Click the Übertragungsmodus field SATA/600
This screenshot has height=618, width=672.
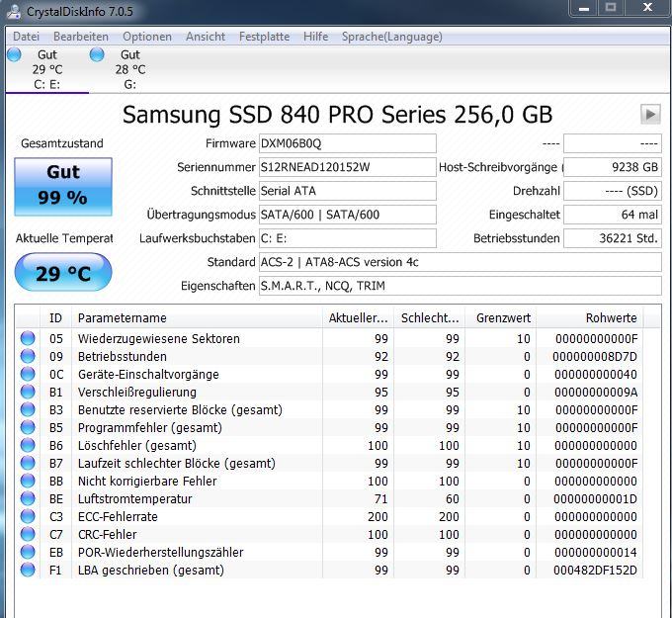point(348,215)
